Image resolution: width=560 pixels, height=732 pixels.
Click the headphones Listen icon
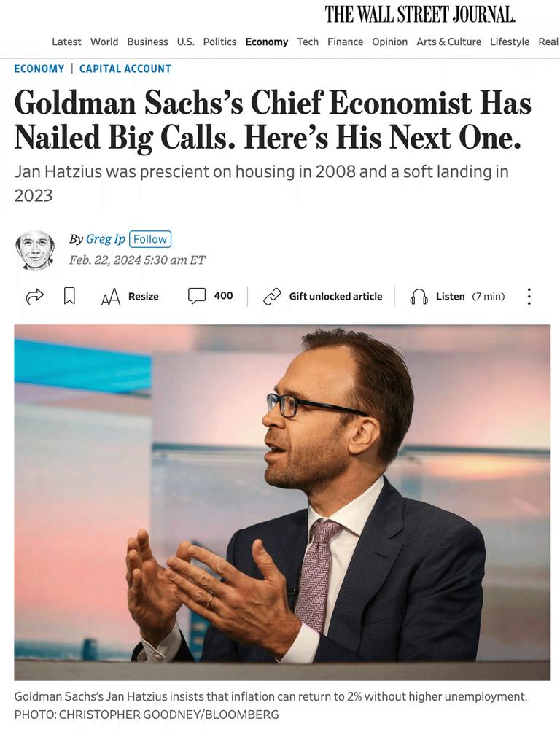tap(419, 297)
